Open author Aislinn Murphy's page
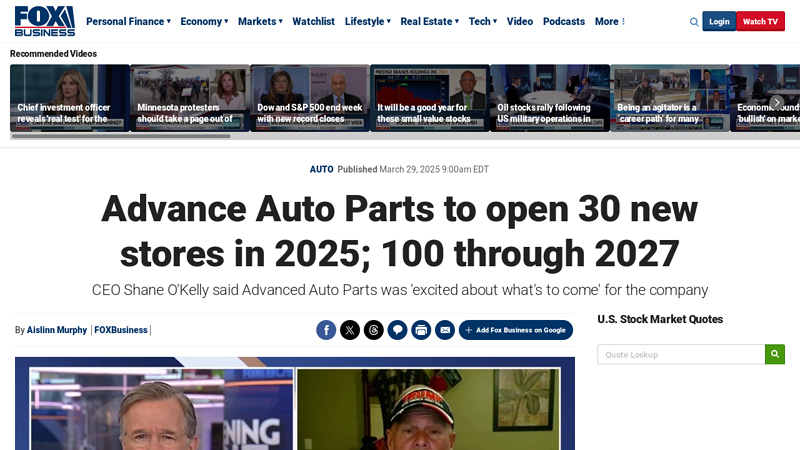800x450 pixels. 57,330
